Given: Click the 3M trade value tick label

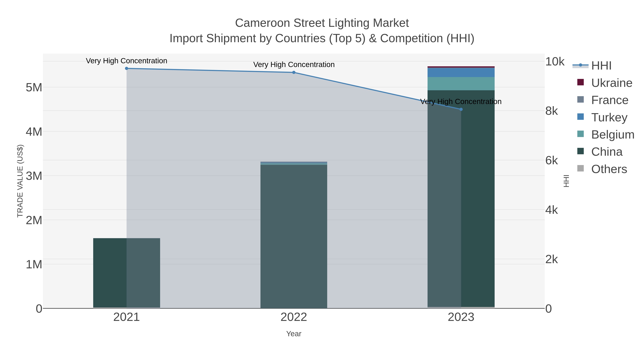Looking at the screenshot, I should 34,176.
